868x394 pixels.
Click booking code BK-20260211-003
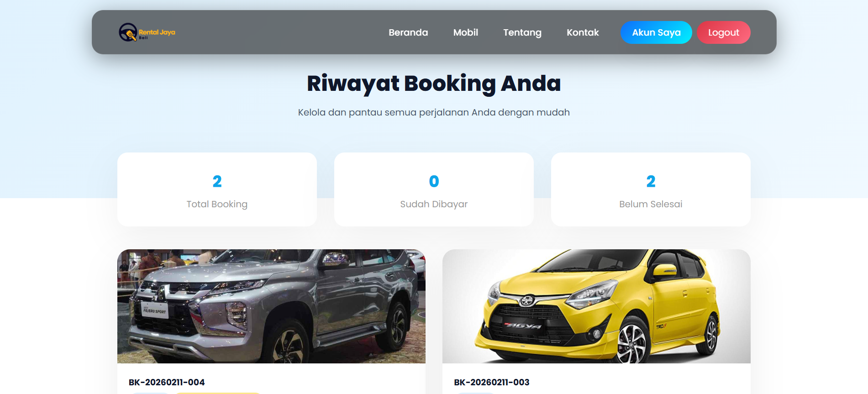point(492,382)
